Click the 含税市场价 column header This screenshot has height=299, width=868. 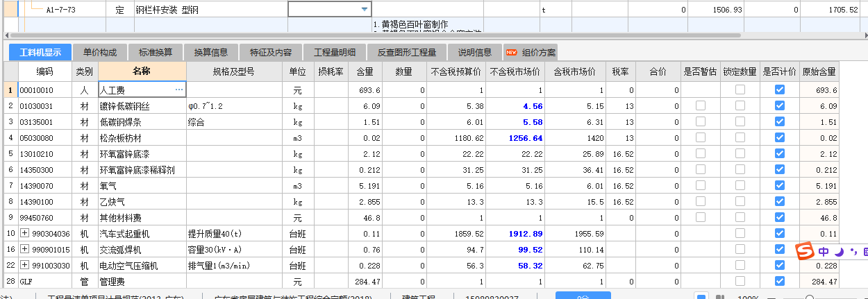pos(576,71)
